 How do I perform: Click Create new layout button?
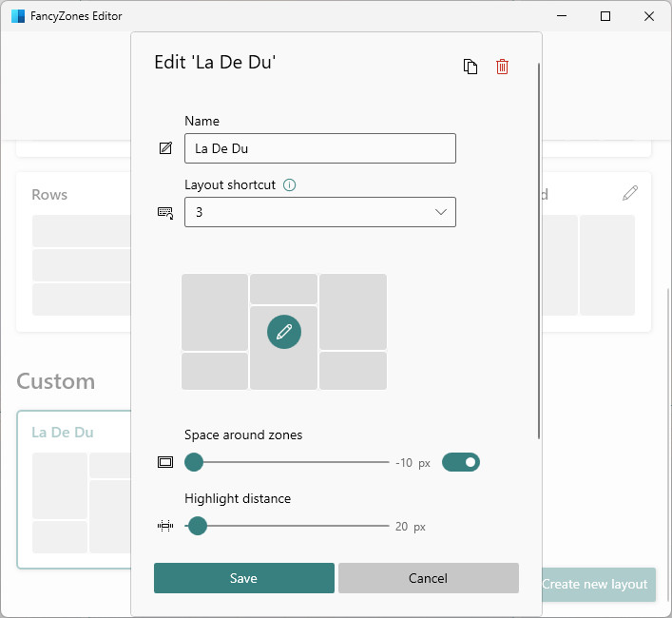tap(598, 585)
